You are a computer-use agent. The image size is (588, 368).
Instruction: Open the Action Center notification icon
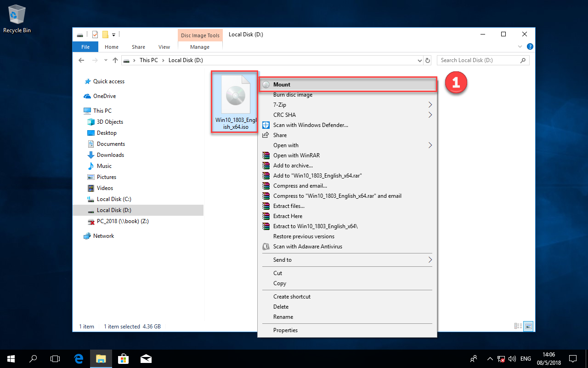click(573, 358)
